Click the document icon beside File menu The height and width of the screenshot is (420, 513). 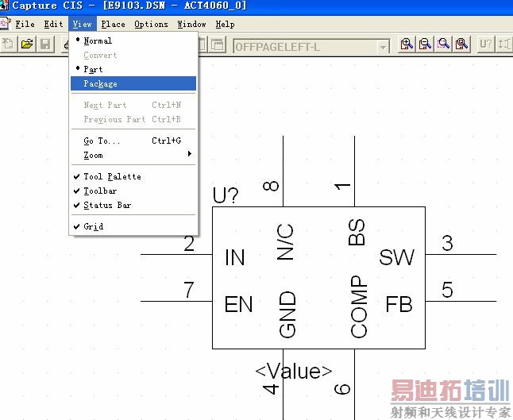[6, 24]
